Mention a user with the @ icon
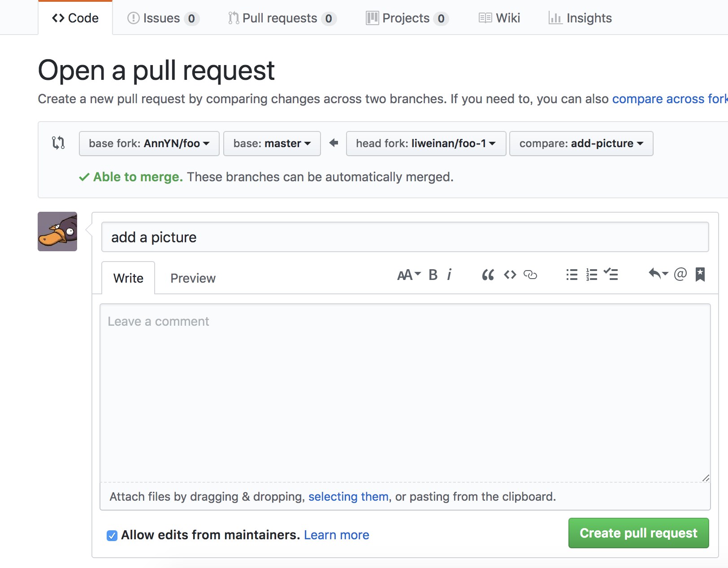728x568 pixels. (680, 274)
